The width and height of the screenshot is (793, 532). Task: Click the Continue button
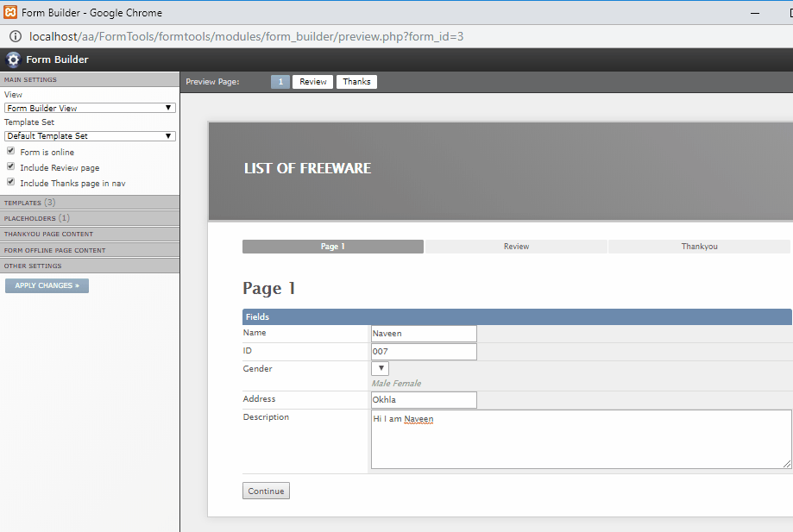(x=266, y=491)
